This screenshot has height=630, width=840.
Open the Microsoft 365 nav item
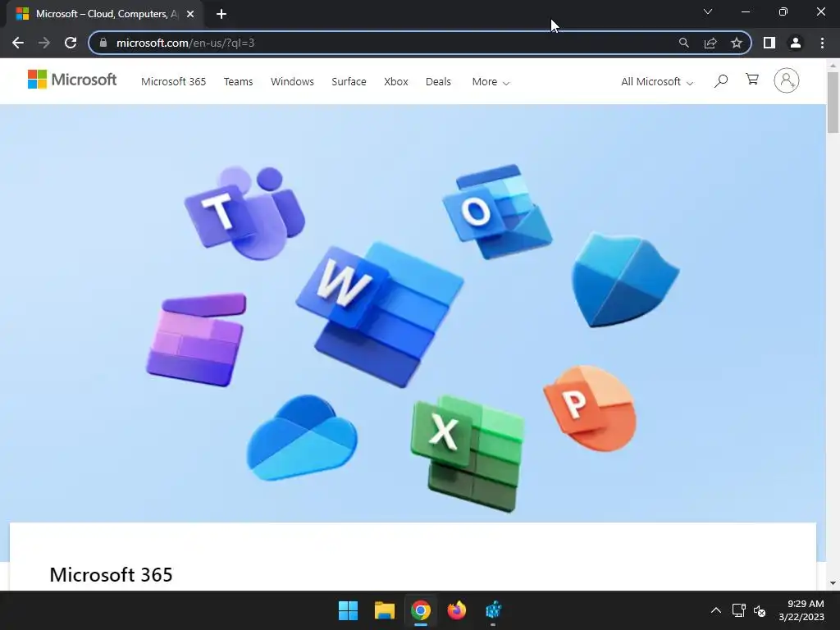click(174, 82)
